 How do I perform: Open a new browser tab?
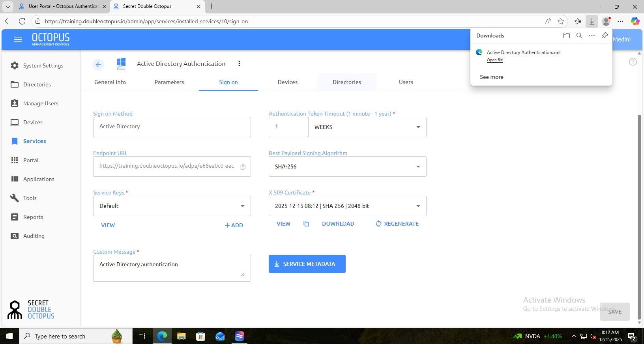click(x=212, y=6)
